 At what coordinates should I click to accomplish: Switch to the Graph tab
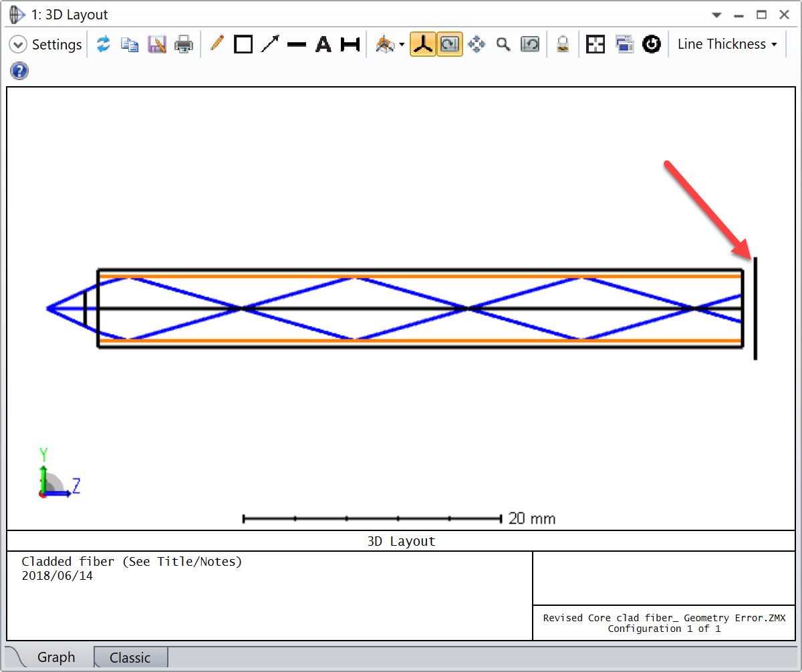tap(56, 657)
